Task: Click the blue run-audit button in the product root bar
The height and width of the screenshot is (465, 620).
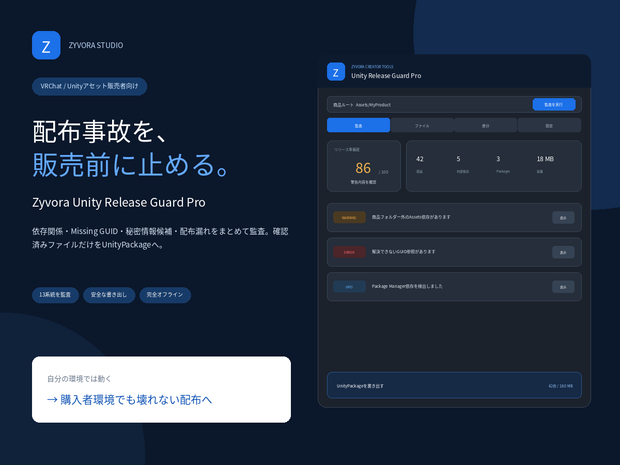Action: tap(554, 104)
